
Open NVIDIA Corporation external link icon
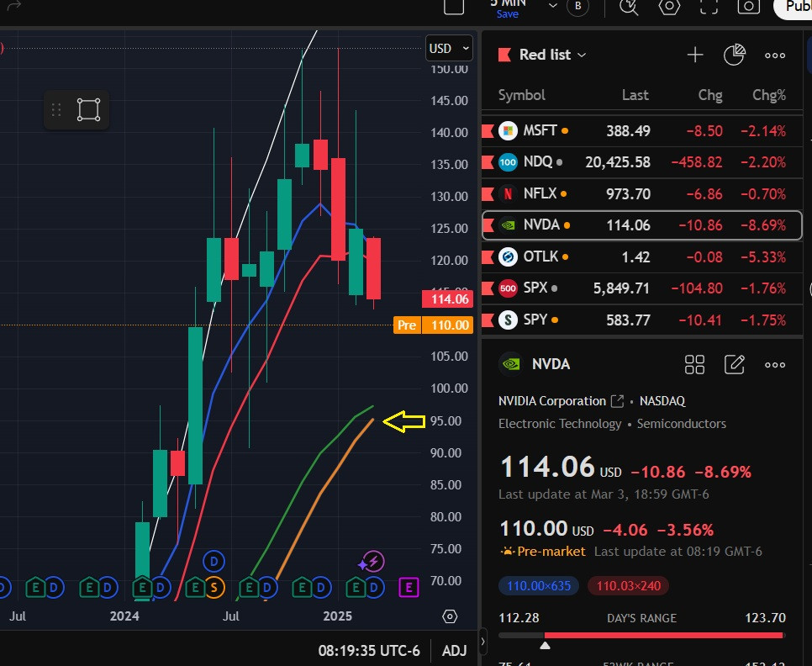pos(617,401)
